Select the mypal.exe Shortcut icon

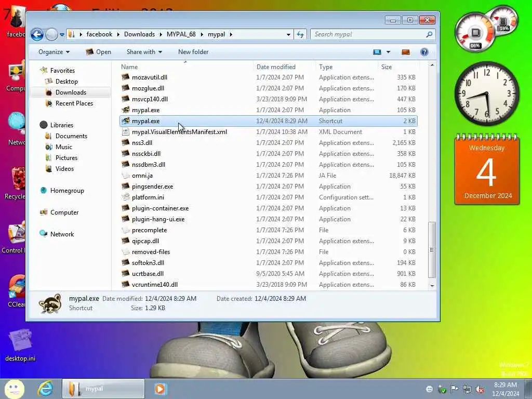click(126, 121)
